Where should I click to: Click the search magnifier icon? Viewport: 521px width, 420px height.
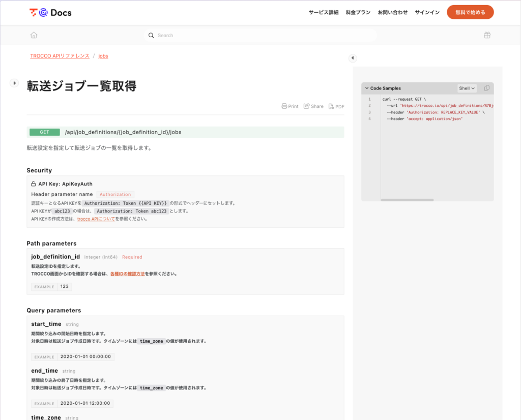click(151, 36)
